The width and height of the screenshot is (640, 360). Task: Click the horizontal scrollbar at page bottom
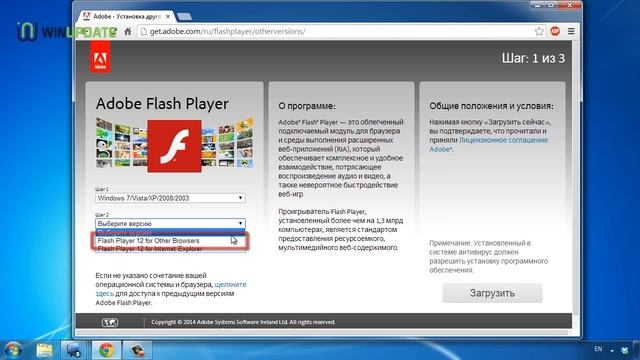coord(322,333)
